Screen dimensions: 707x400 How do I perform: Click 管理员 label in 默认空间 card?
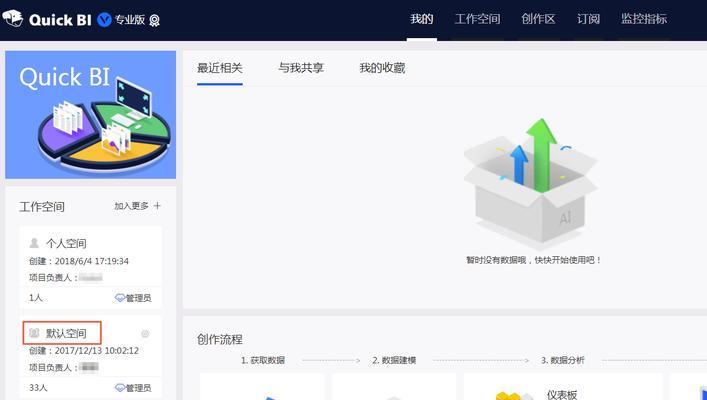pyautogui.click(x=138, y=388)
